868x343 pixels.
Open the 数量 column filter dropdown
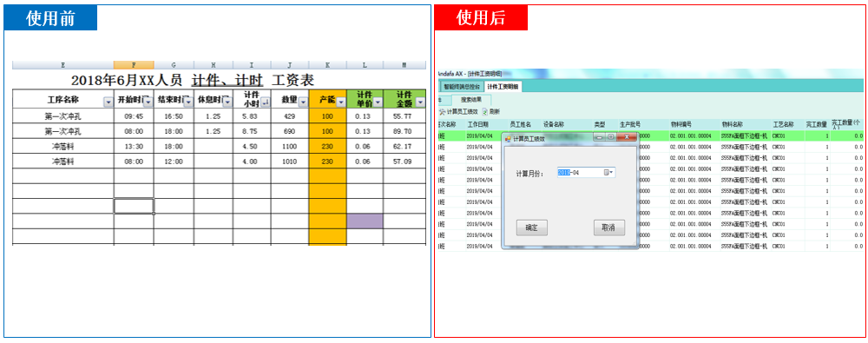pos(303,102)
